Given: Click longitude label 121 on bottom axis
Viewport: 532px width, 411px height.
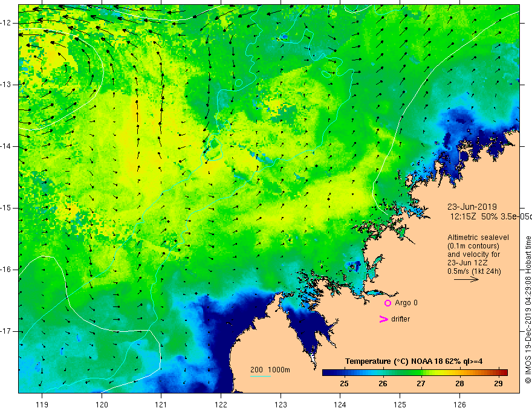Looking at the screenshot, I should pos(161,404).
